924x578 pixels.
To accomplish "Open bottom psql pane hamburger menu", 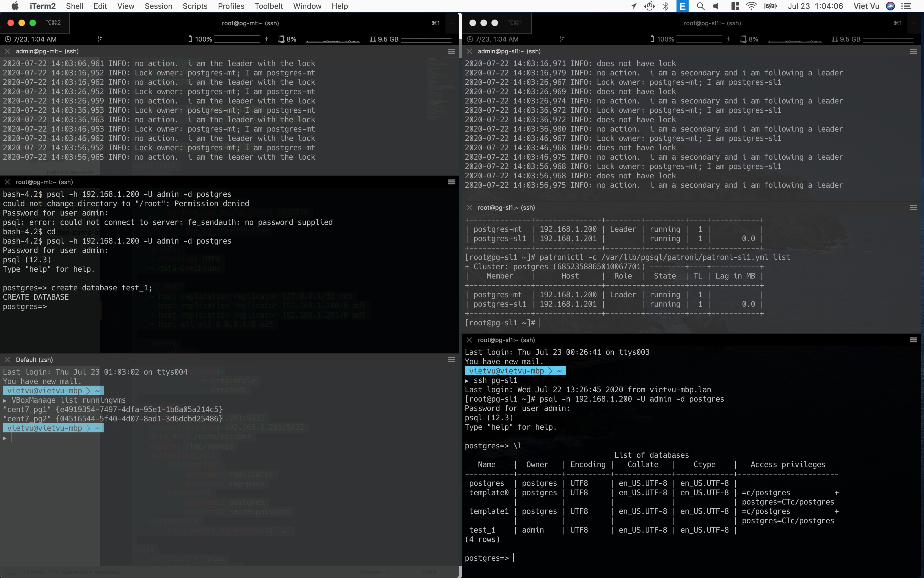I will coord(913,340).
